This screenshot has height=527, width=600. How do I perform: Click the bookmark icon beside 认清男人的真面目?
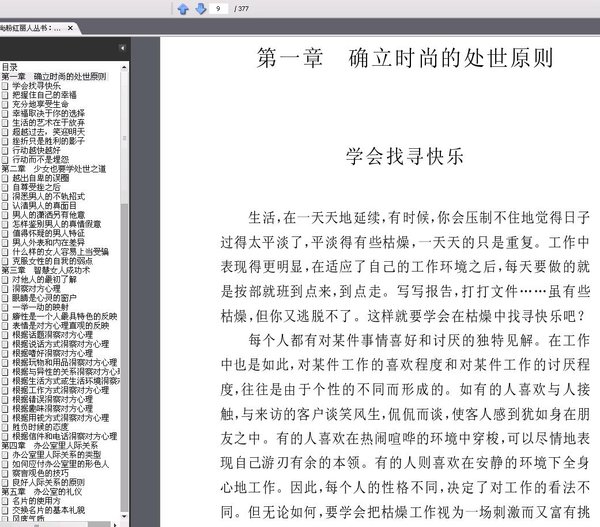pos(5,206)
